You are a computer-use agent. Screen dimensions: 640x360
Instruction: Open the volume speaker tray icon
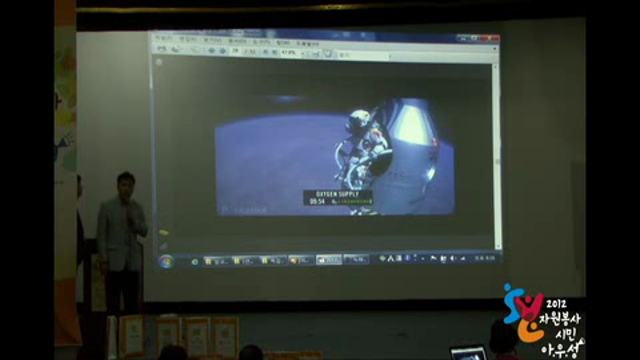(x=452, y=258)
